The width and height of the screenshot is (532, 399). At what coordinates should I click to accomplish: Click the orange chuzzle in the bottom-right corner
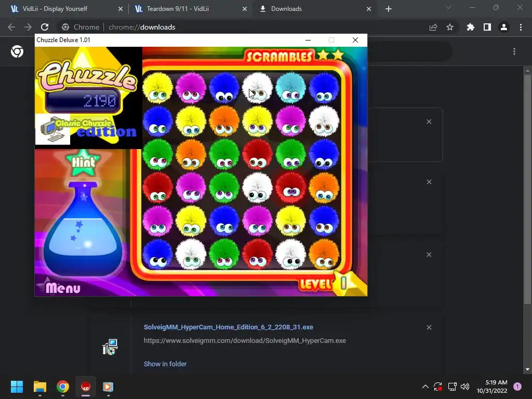324,254
